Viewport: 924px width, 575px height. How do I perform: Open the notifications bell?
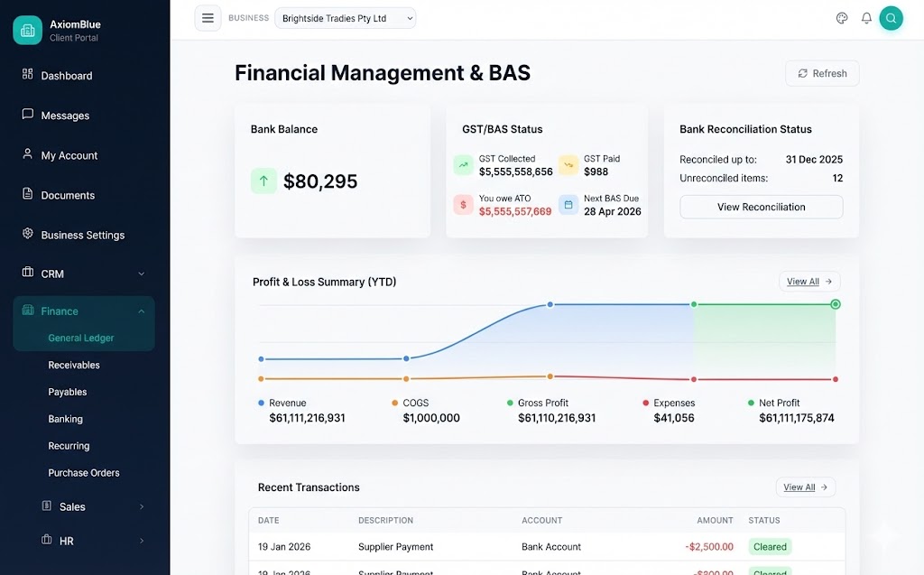[x=865, y=17]
